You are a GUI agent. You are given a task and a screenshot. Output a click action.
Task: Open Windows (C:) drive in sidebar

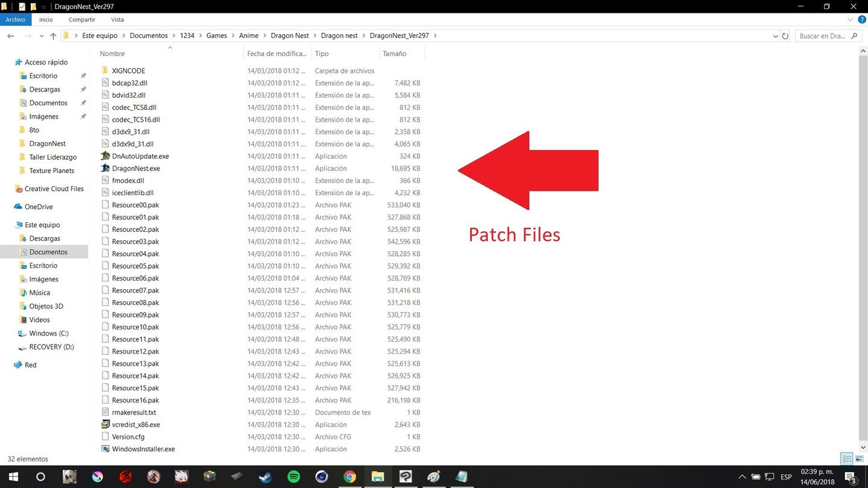coord(49,333)
